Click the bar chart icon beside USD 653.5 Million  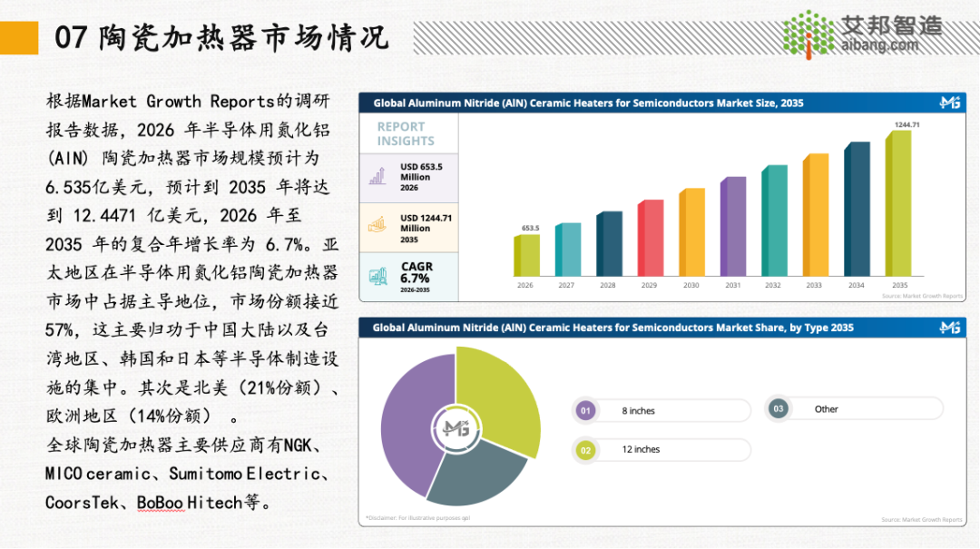tap(377, 176)
